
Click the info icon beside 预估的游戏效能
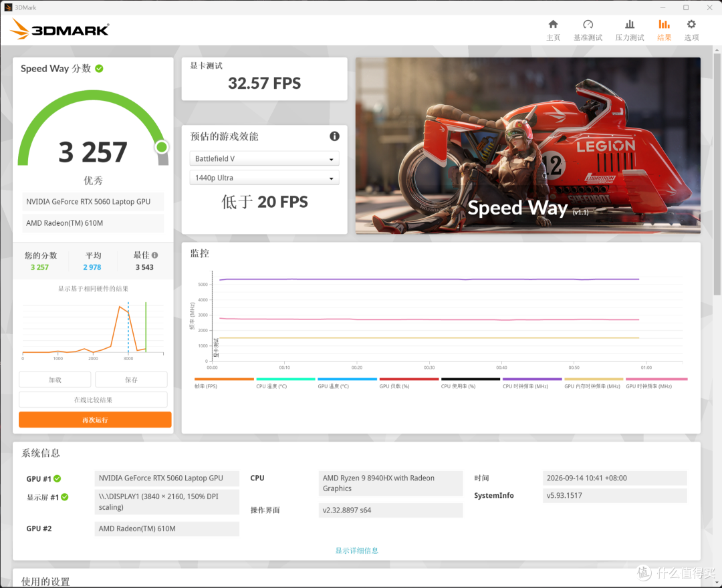334,136
